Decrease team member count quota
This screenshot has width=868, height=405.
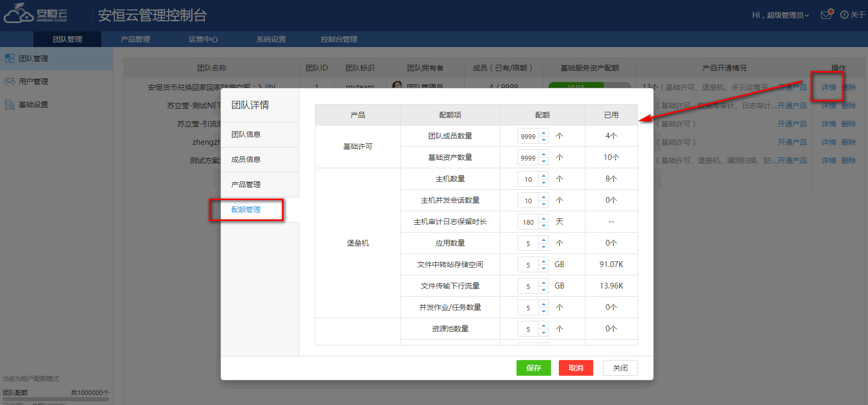point(544,140)
